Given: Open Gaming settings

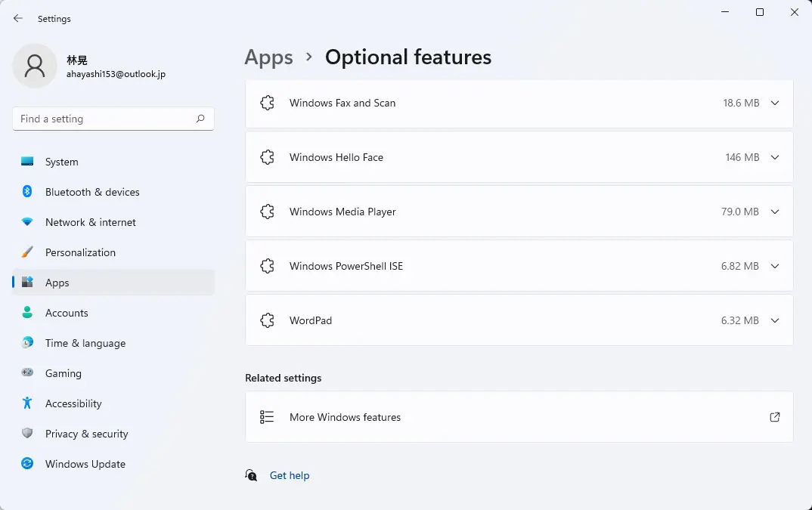Looking at the screenshot, I should 63,373.
